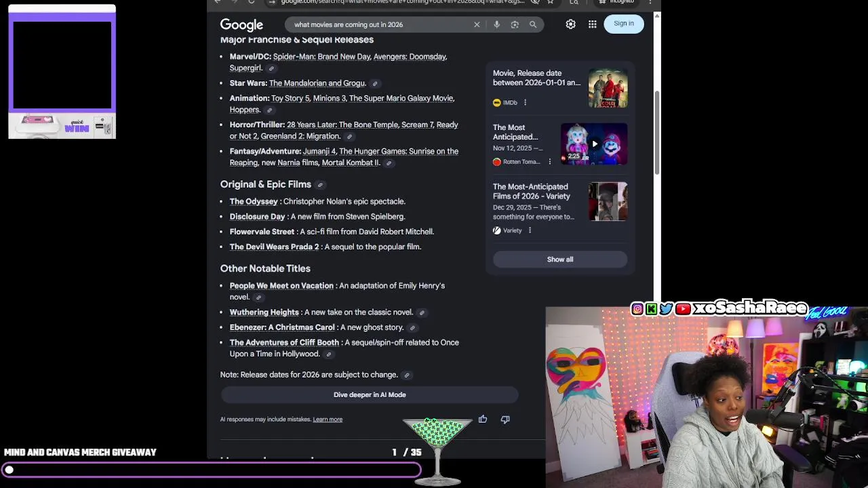868x488 pixels.
Task: Click the Google logo
Action: [241, 25]
